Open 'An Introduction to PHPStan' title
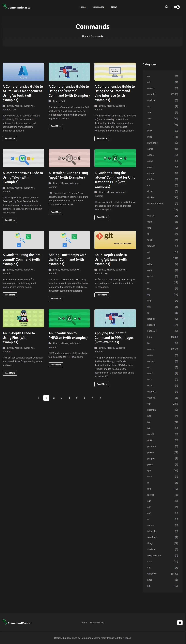 click(68, 335)
